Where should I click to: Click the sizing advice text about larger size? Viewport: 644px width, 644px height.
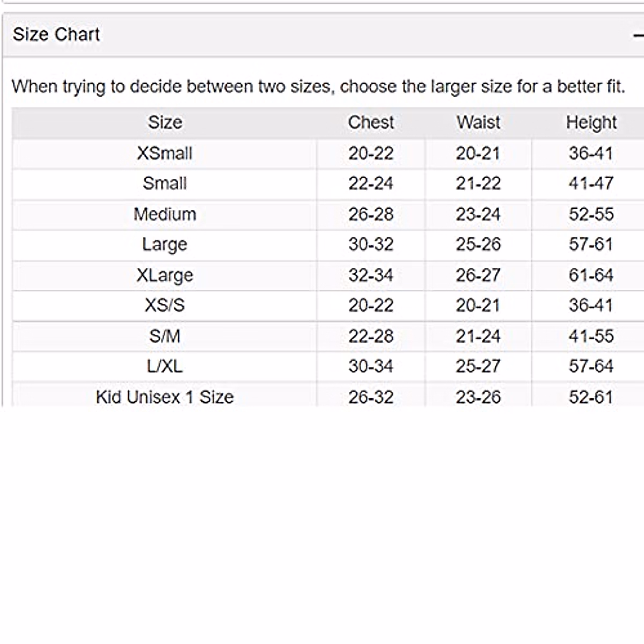318,86
